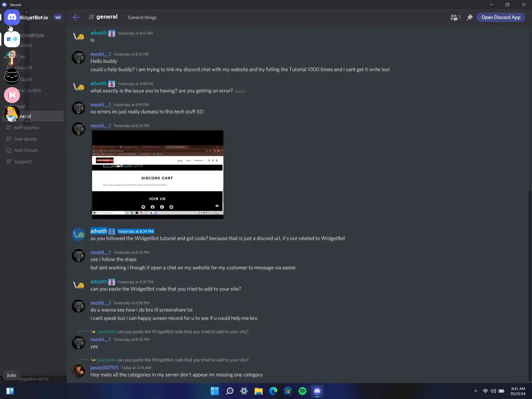The image size is (532, 399).
Task: Click the 'Ganerol things' channel topic
Action: point(142,17)
